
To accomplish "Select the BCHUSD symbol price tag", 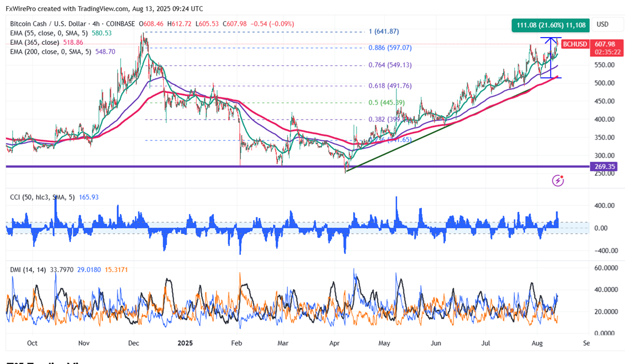I will pyautogui.click(x=575, y=44).
